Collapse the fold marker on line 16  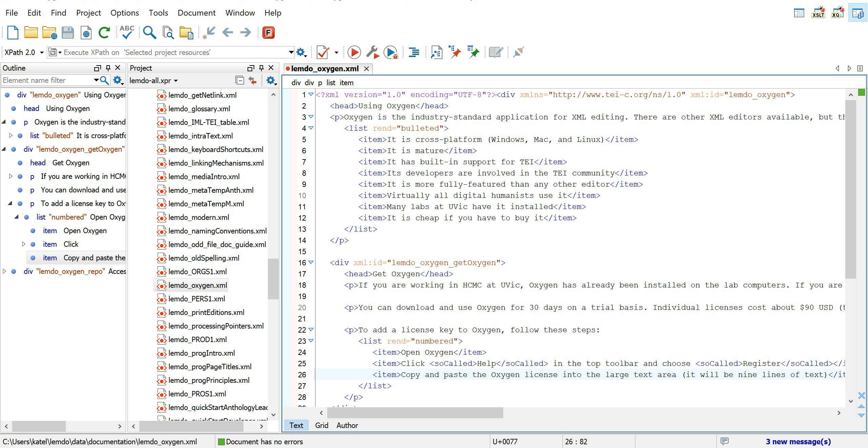point(311,262)
